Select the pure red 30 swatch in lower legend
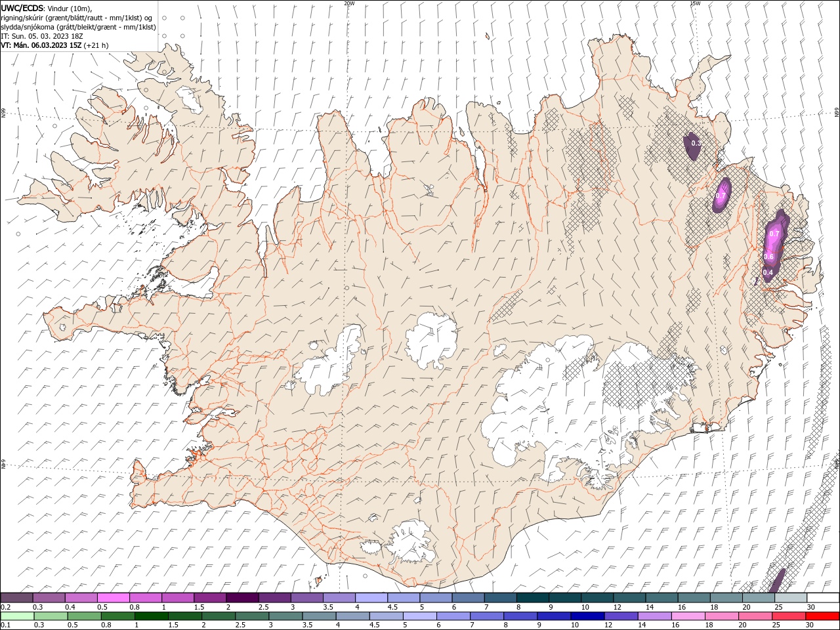840x630 pixels. point(822,616)
